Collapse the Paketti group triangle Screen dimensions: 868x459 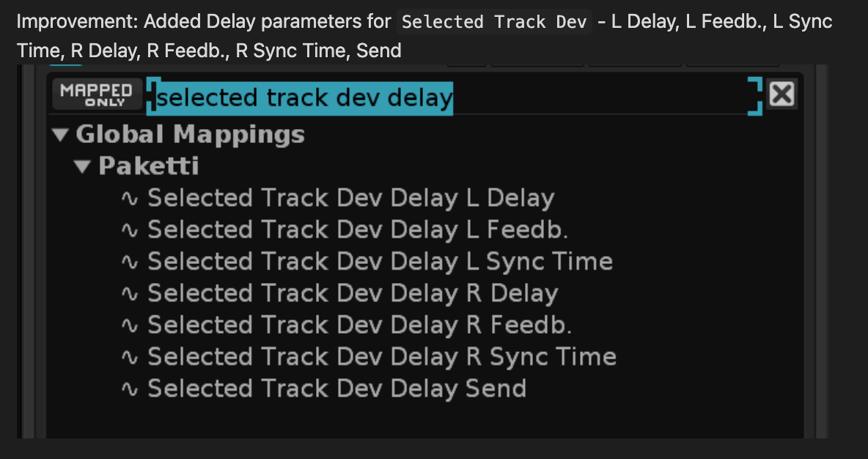tap(84, 166)
